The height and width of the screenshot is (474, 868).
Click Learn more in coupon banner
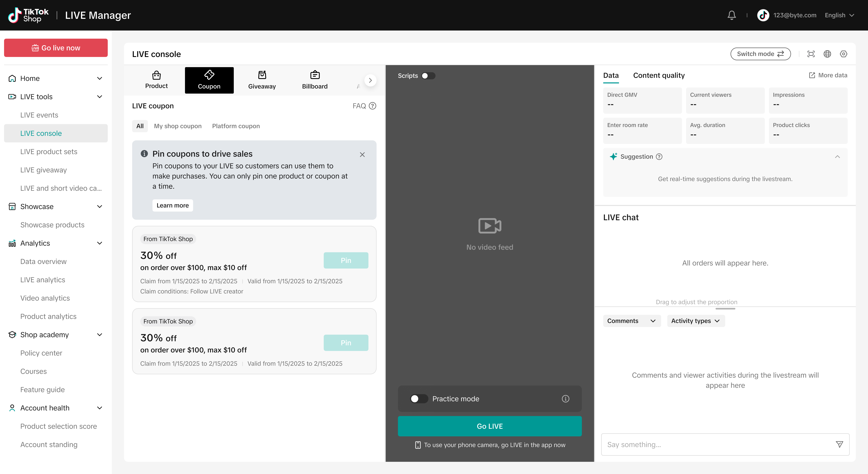pyautogui.click(x=172, y=205)
